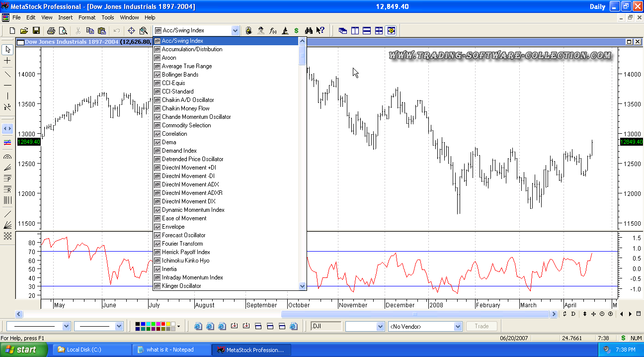Toggle the arrow pointer select tool

7,49
